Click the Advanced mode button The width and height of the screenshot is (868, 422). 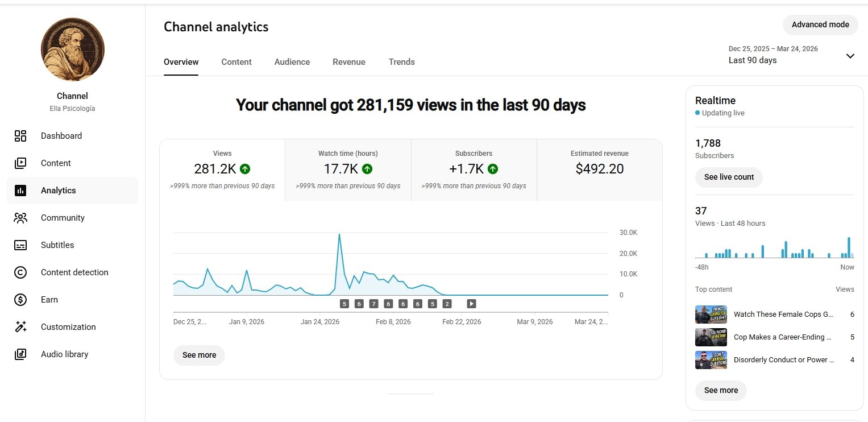click(820, 24)
